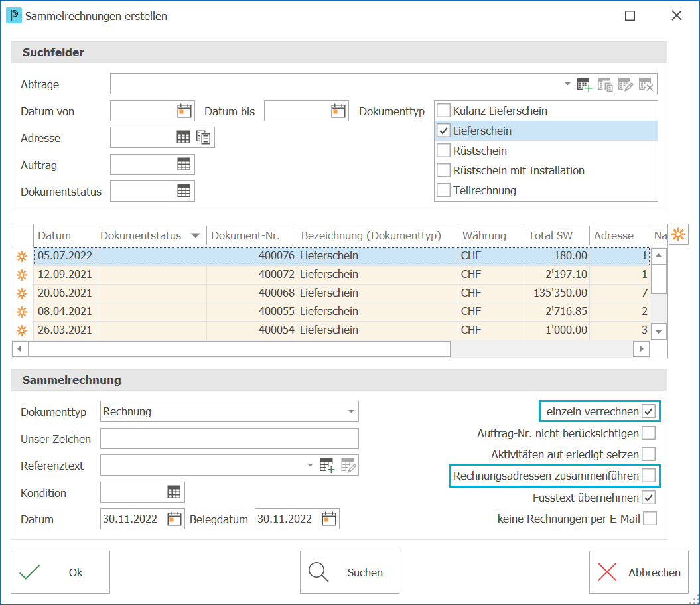700x605 pixels.
Task: Open the Datum von calendar picker
Action: click(184, 111)
